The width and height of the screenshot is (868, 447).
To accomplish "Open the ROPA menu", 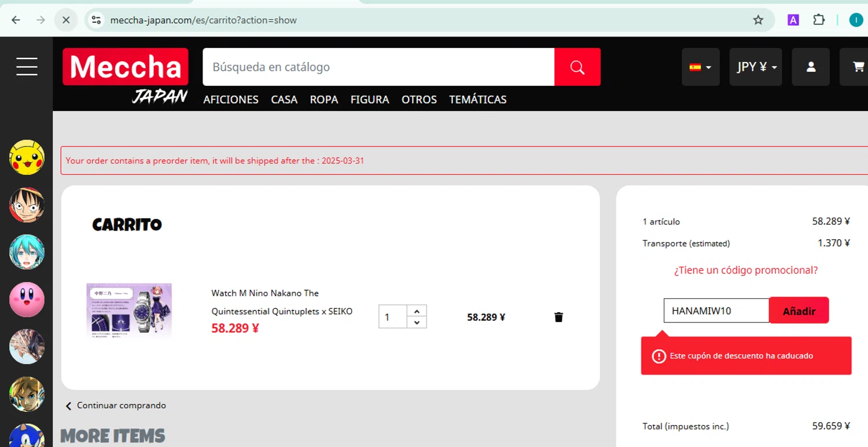I will click(x=324, y=100).
